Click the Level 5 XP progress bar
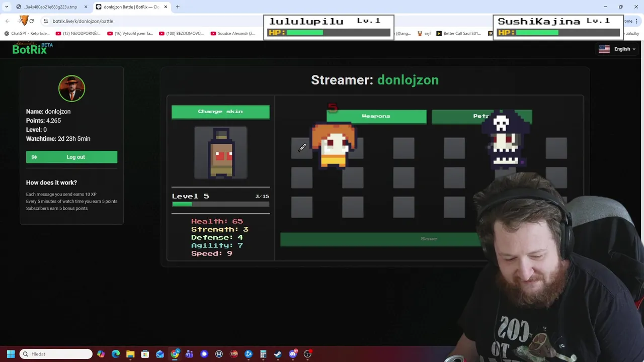Image resolution: width=644 pixels, height=362 pixels. pyautogui.click(x=220, y=204)
